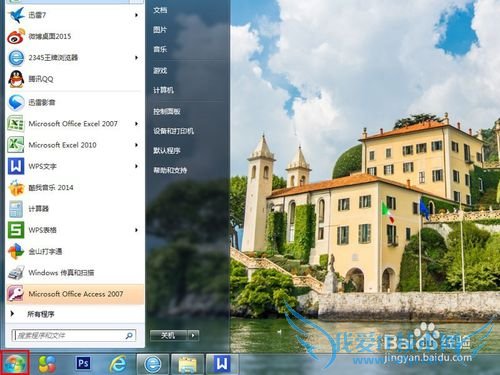The image size is (500, 375).
Task: Switch to the WPS Writer taskbar button
Action: tap(222, 364)
